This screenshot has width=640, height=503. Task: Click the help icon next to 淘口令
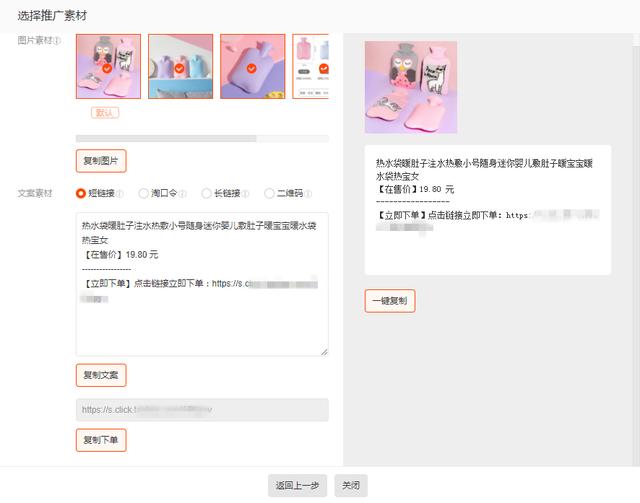tap(183, 194)
